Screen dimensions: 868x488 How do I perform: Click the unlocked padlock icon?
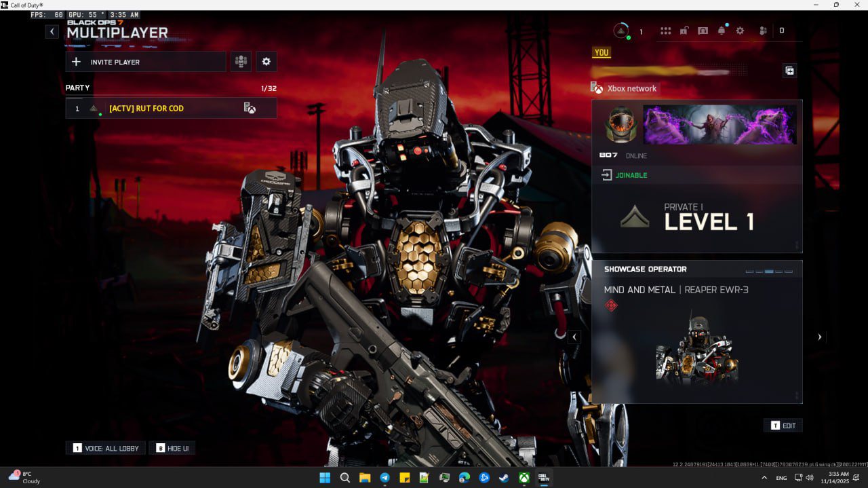[x=684, y=31]
